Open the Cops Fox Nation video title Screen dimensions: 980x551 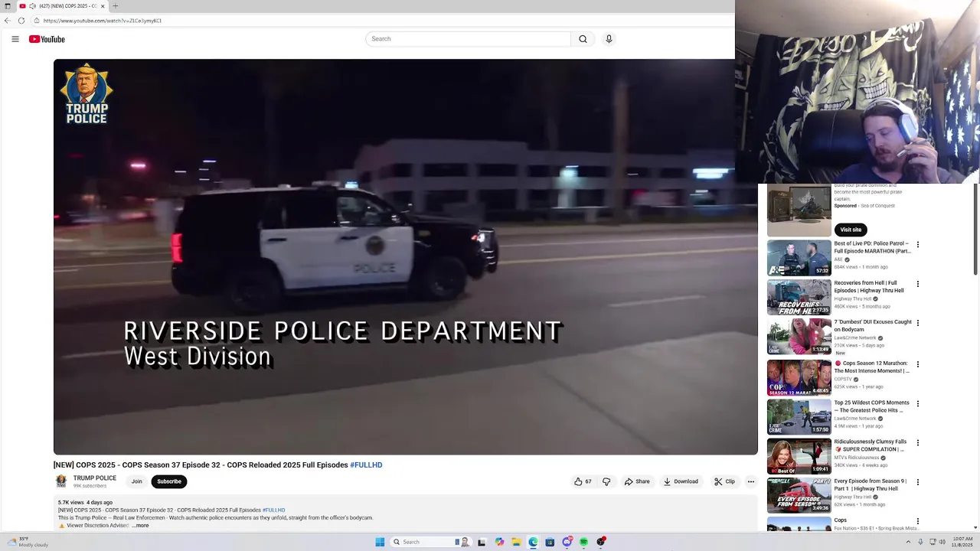click(841, 520)
